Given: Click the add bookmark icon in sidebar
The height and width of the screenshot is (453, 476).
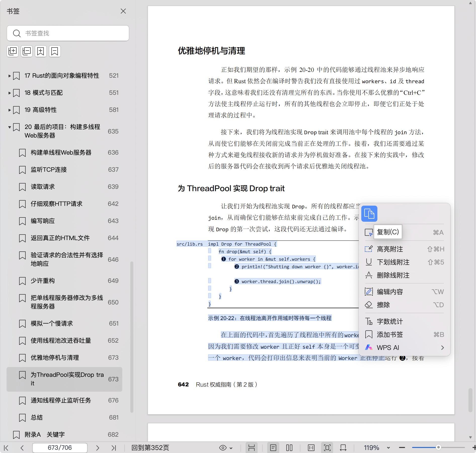Looking at the screenshot, I should pos(41,51).
